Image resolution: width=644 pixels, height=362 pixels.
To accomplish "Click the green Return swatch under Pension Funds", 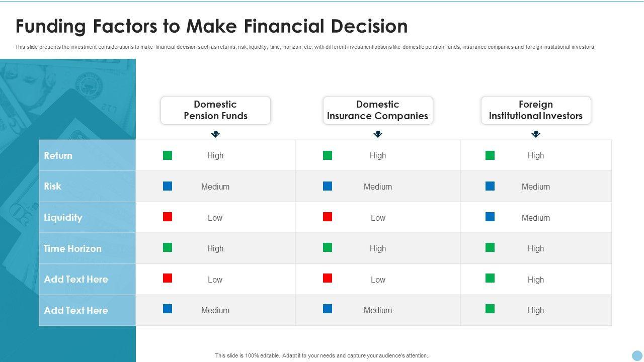I will tap(168, 155).
